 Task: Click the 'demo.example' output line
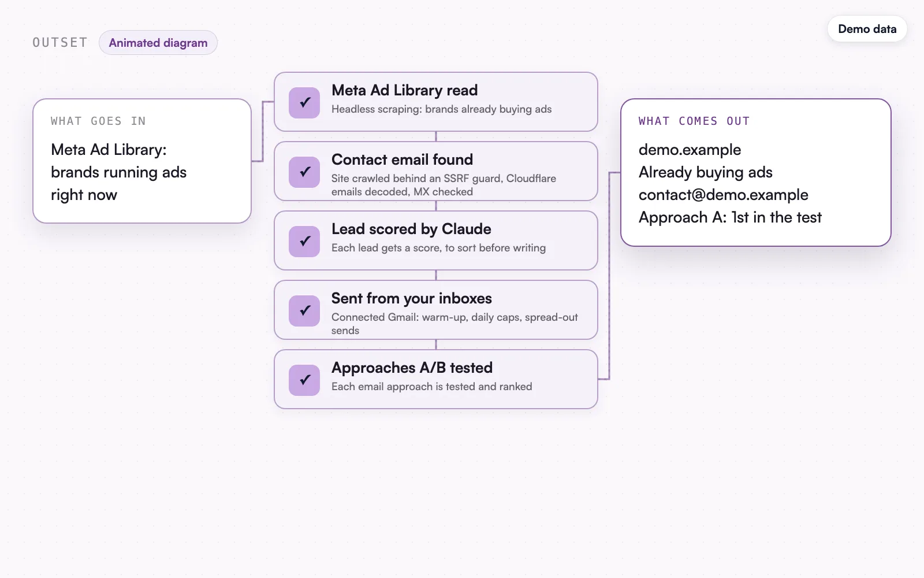tap(690, 150)
